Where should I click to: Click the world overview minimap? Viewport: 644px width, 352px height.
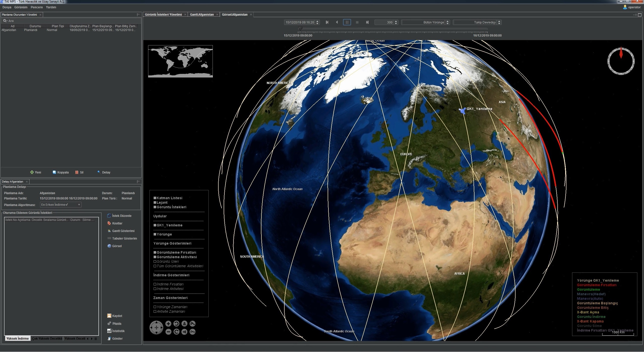coord(180,61)
